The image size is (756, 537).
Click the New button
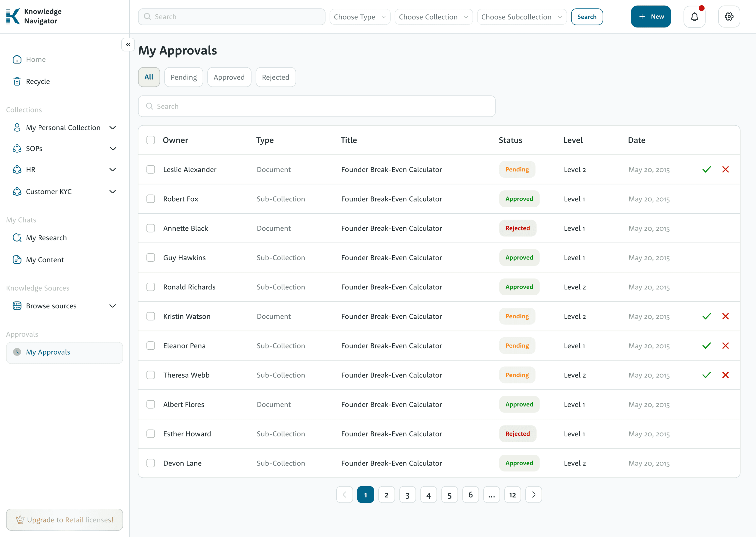click(x=651, y=17)
